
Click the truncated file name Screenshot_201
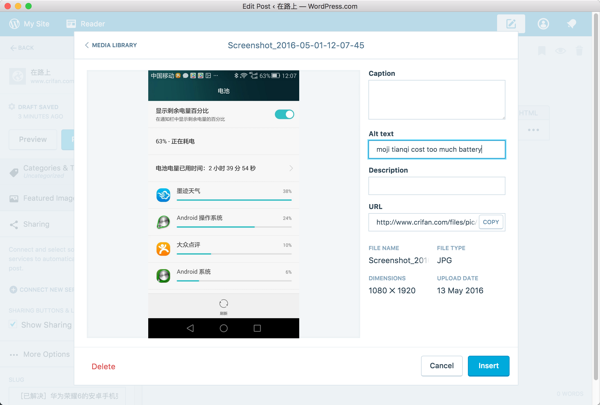click(x=398, y=260)
